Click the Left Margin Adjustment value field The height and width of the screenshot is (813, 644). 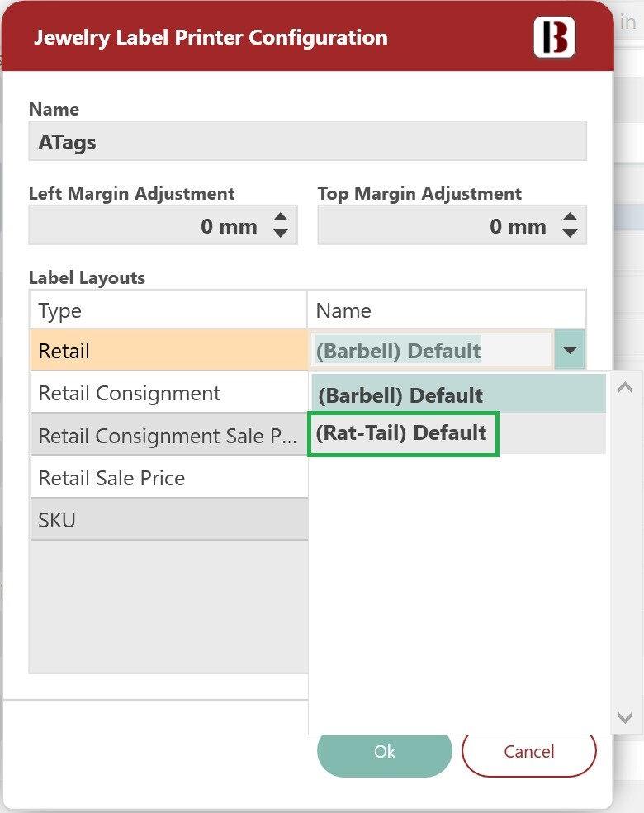pos(163,225)
